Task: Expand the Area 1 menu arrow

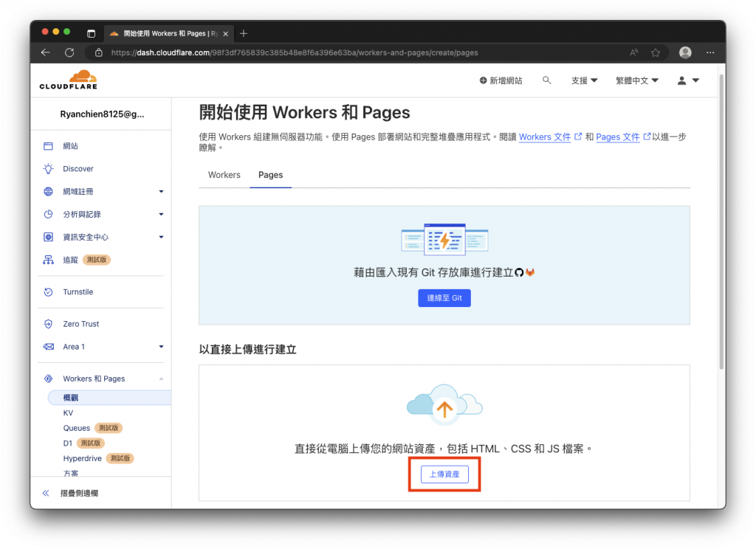Action: tap(161, 347)
